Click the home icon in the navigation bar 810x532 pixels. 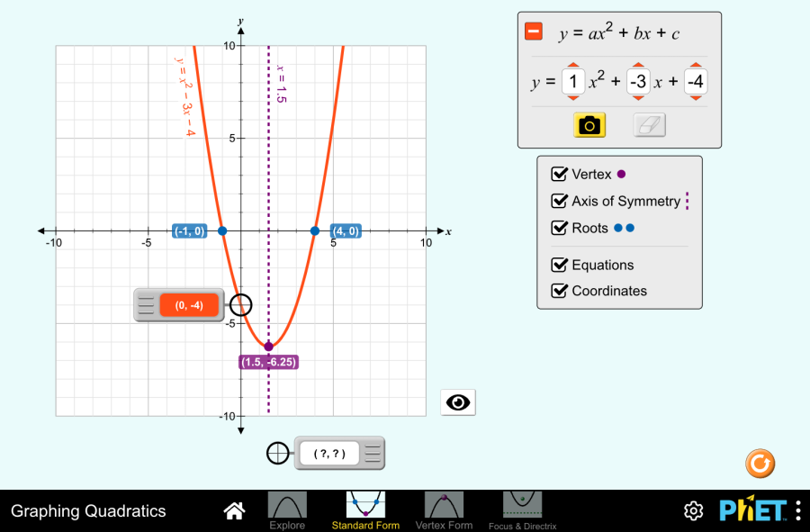pos(234,510)
